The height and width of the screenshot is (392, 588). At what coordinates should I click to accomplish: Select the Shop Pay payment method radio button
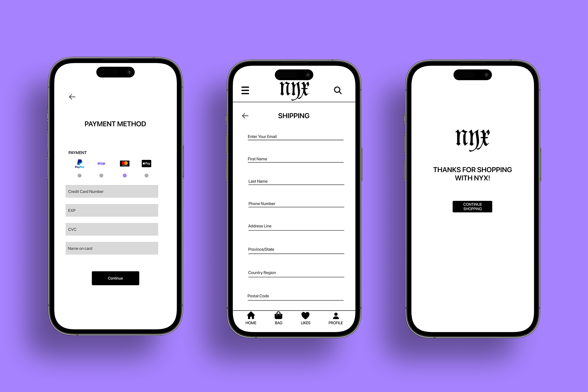point(101,175)
